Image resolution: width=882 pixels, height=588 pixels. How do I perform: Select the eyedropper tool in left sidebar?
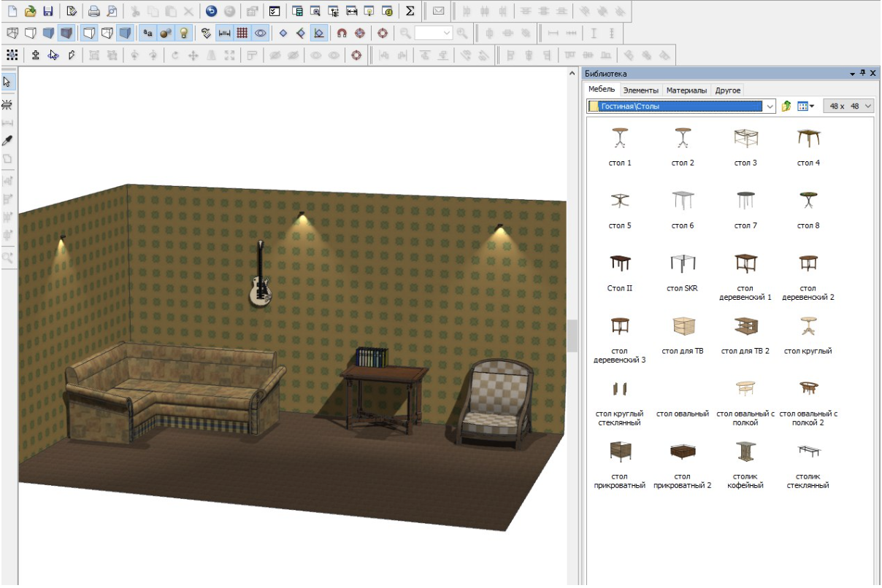pos(8,141)
